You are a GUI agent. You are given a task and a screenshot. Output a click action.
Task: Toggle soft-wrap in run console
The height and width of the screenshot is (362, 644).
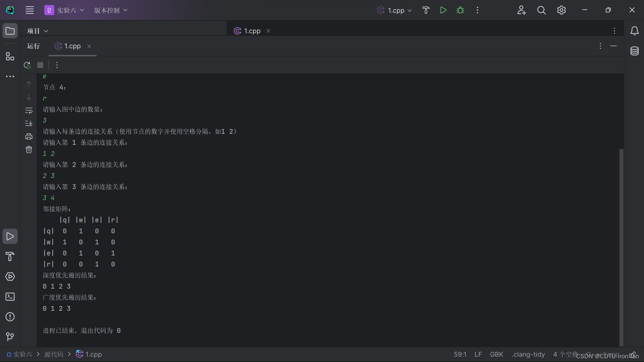29,110
